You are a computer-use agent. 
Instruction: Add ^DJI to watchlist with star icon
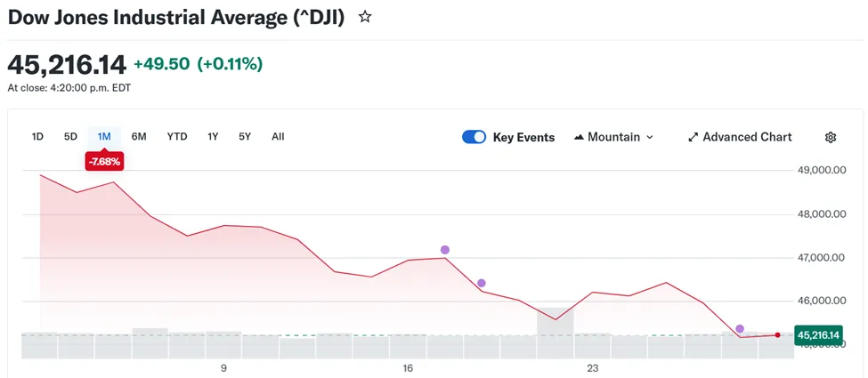pyautogui.click(x=365, y=17)
